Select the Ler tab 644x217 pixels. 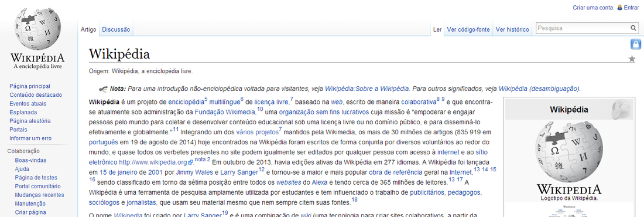point(437,30)
